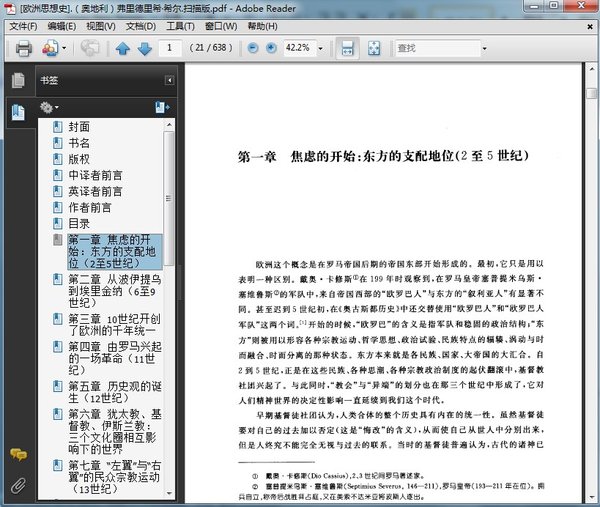This screenshot has height=507, width=600.
Task: Open the Comments panel icon
Action: click(x=18, y=455)
